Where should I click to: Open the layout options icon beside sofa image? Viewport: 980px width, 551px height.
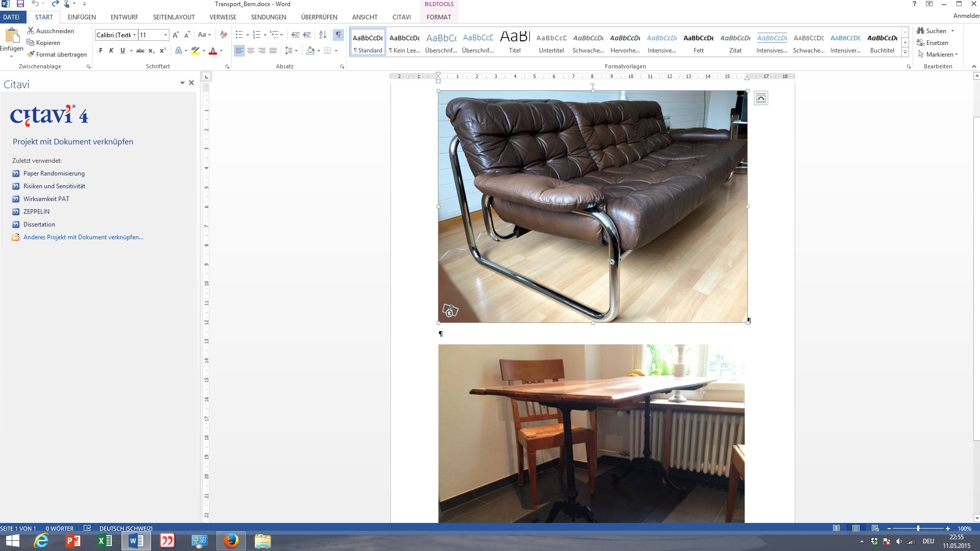[x=761, y=98]
